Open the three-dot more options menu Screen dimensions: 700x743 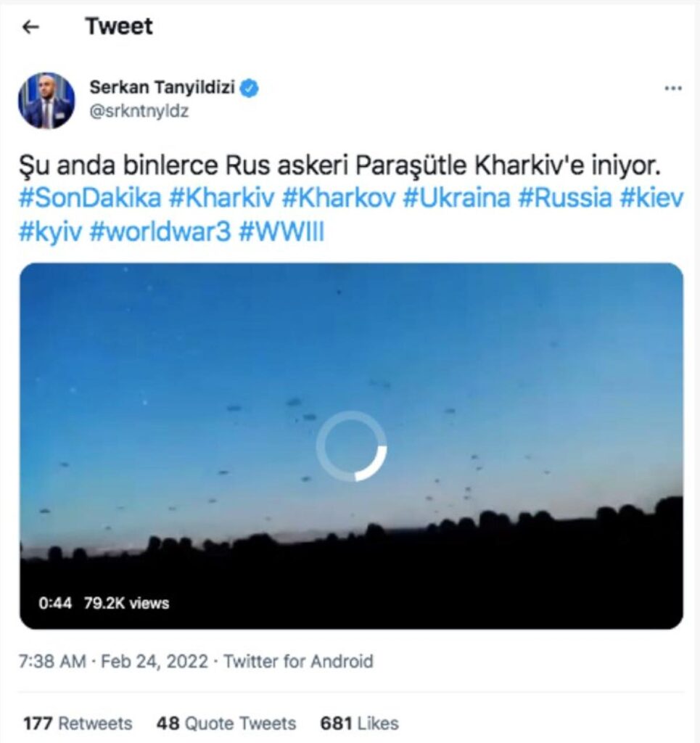pyautogui.click(x=673, y=88)
